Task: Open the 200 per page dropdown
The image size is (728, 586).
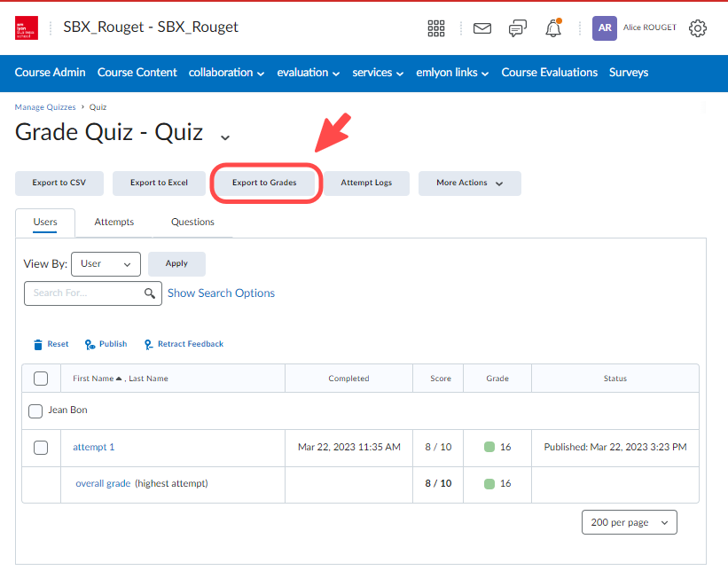Action: point(629,522)
